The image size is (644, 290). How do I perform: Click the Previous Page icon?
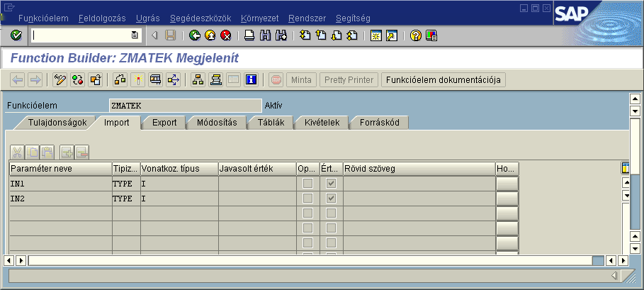pyautogui.click(x=320, y=35)
